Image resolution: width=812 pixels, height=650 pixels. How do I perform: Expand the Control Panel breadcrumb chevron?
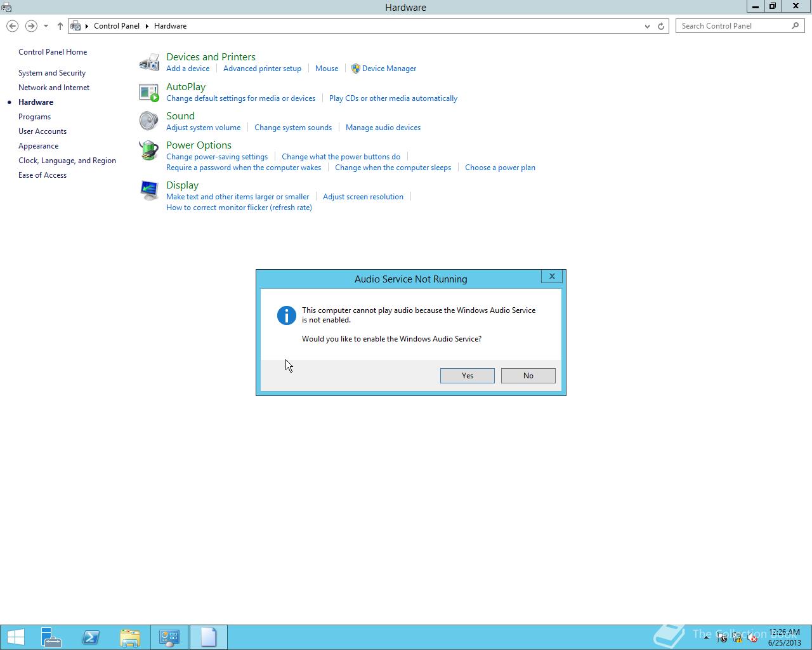(x=147, y=26)
